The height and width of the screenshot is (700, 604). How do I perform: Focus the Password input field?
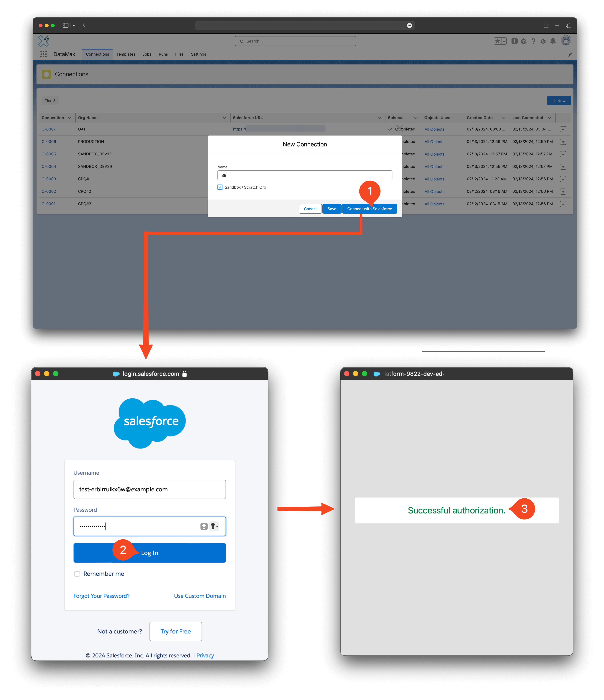pos(150,526)
